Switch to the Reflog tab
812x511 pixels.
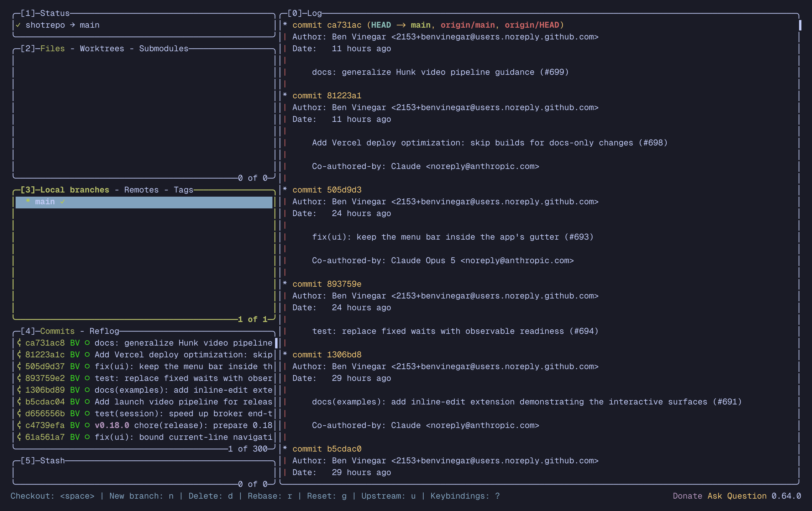(104, 331)
